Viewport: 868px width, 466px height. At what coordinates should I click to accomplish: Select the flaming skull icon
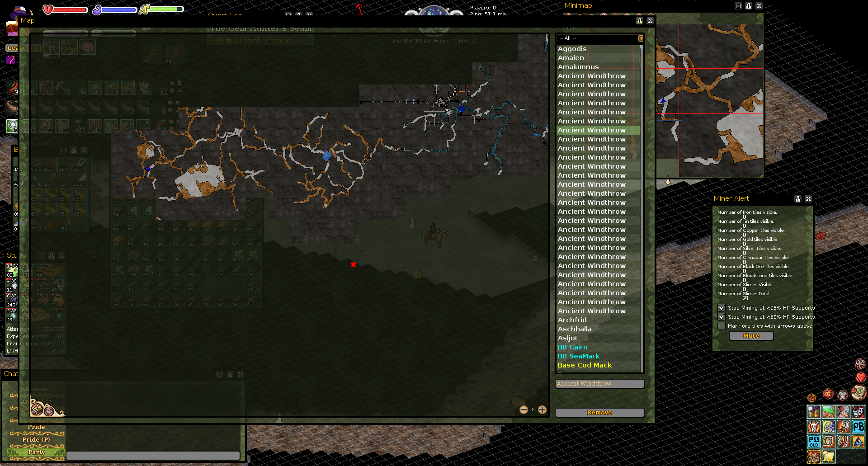[814, 427]
